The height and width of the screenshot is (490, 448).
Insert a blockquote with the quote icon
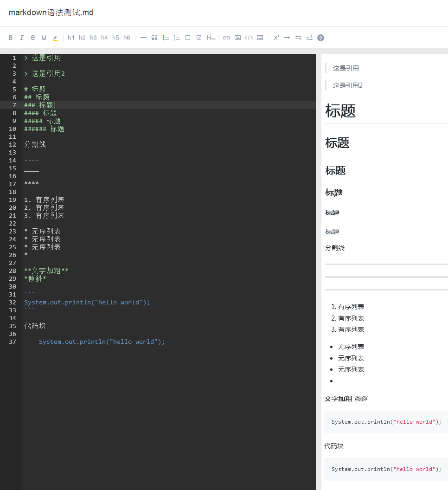[x=154, y=38]
